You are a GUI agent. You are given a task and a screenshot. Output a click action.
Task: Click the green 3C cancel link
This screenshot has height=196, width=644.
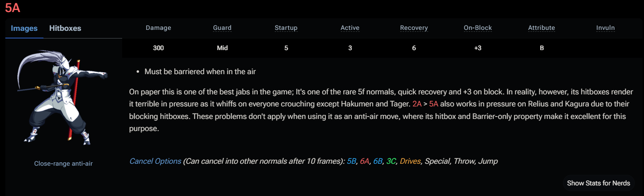392,161
